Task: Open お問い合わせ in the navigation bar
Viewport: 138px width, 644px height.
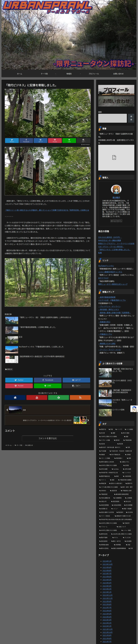Action: tap(118, 74)
